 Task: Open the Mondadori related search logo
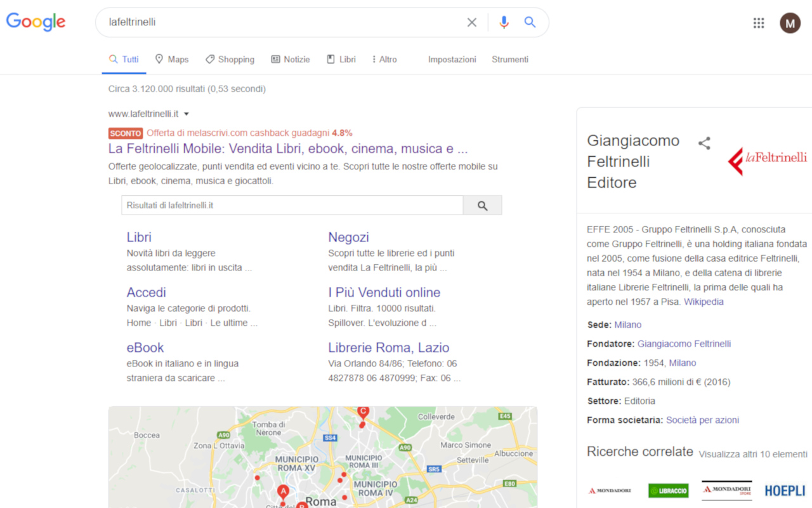coord(610,490)
